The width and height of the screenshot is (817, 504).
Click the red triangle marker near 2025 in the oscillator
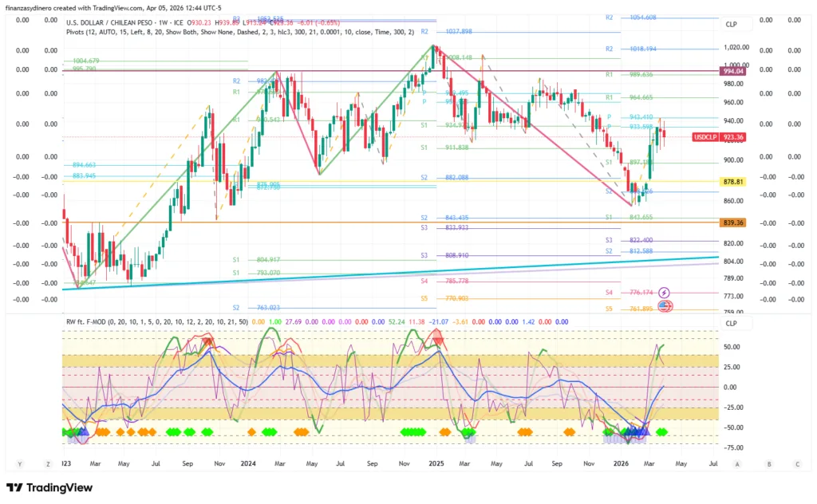438,341
